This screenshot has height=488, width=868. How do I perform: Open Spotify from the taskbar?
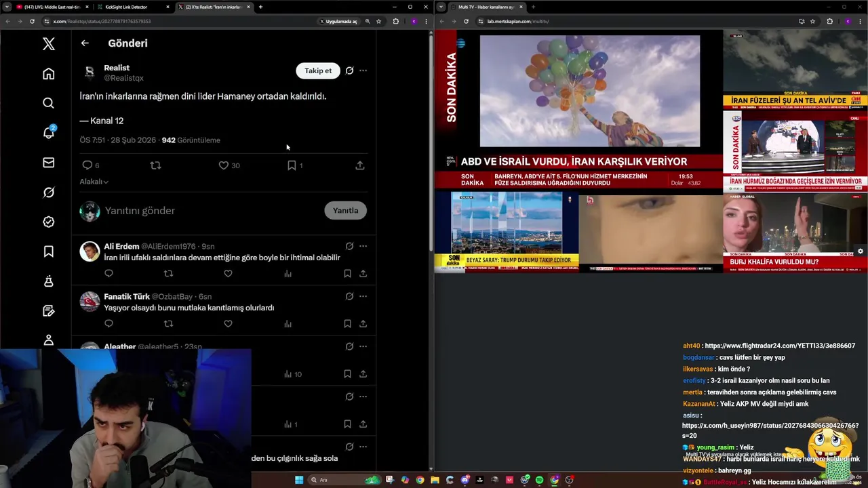tap(539, 480)
